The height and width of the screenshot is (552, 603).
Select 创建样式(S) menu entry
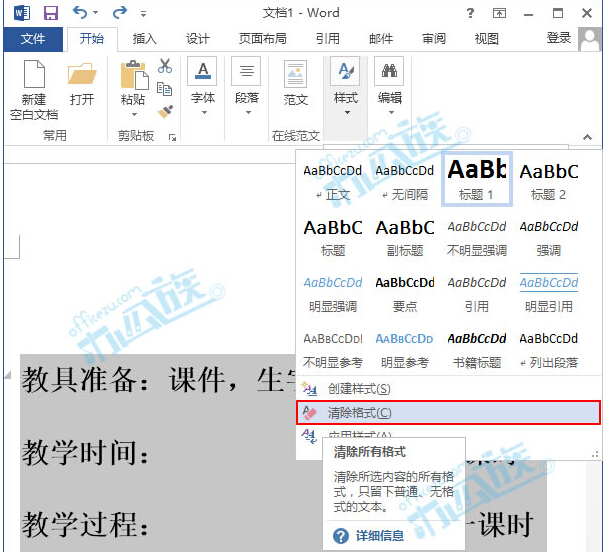point(359,388)
